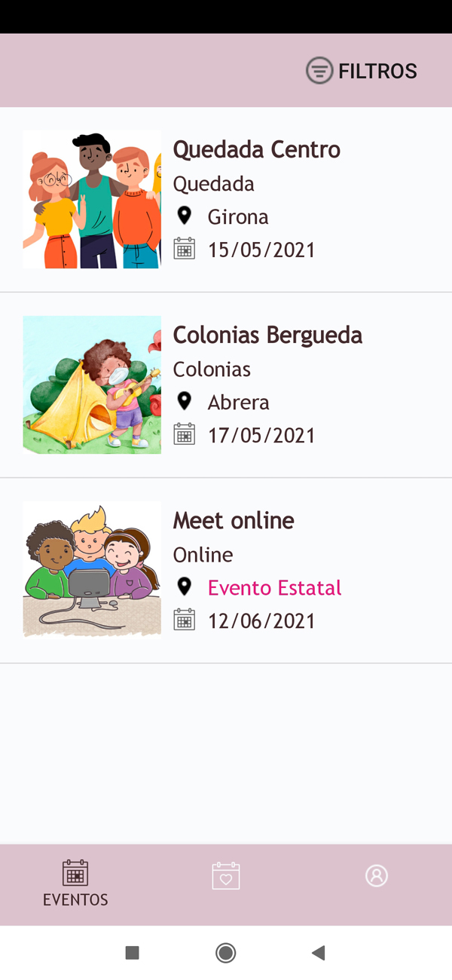
Task: Open the favorites calendar heart tab
Action: point(226,876)
